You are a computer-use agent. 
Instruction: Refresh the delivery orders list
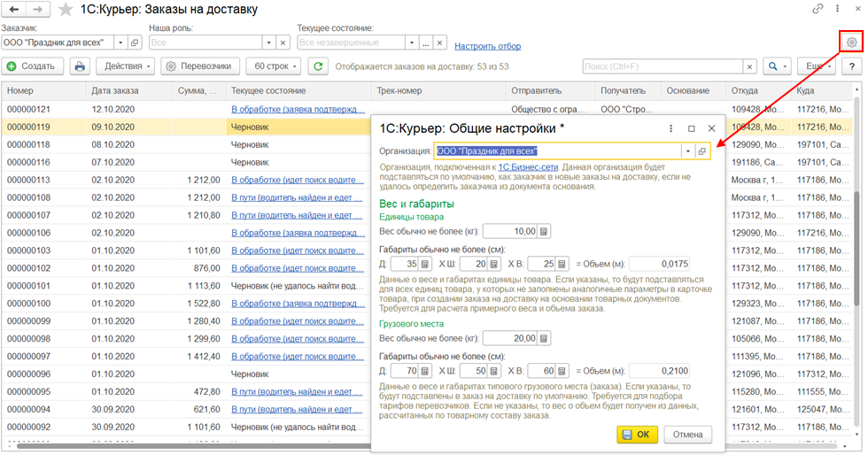318,66
